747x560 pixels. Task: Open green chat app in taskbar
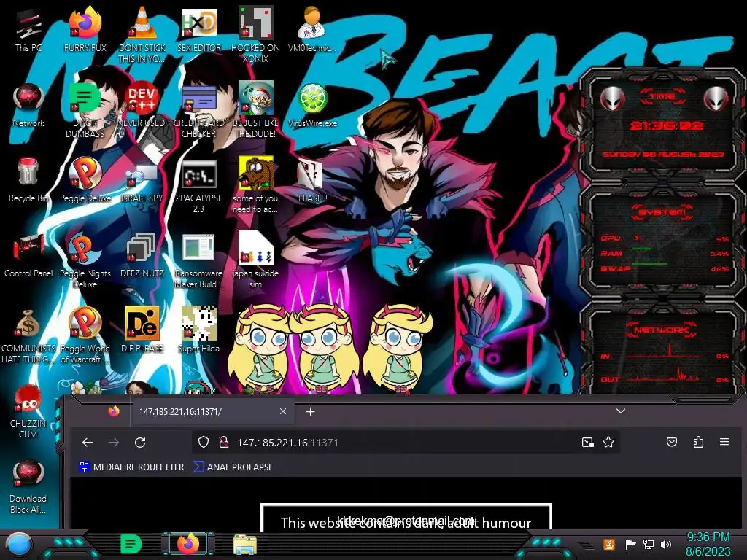tap(131, 544)
